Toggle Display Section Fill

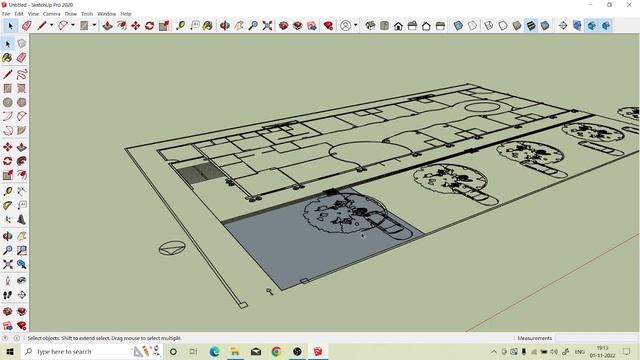(606, 26)
